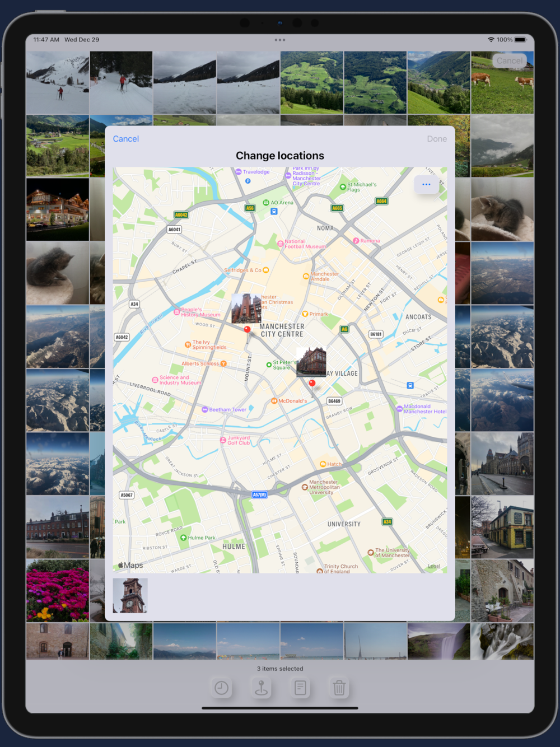Open the map options ellipsis button
Screen dimensions: 560x747
pyautogui.click(x=426, y=184)
